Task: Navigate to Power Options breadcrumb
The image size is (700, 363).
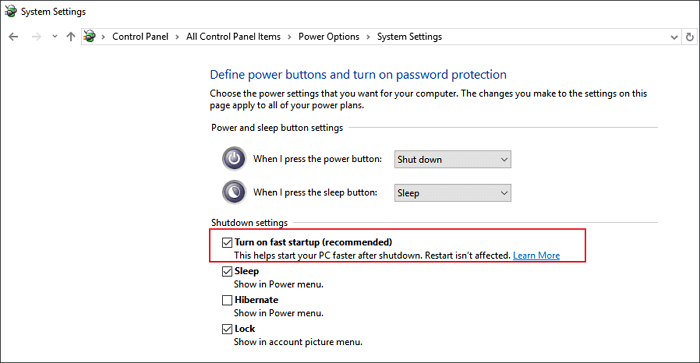Action: pos(329,37)
